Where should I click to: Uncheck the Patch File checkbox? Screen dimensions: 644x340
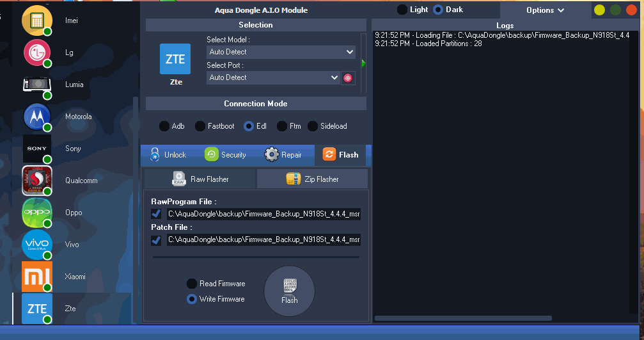pos(156,239)
